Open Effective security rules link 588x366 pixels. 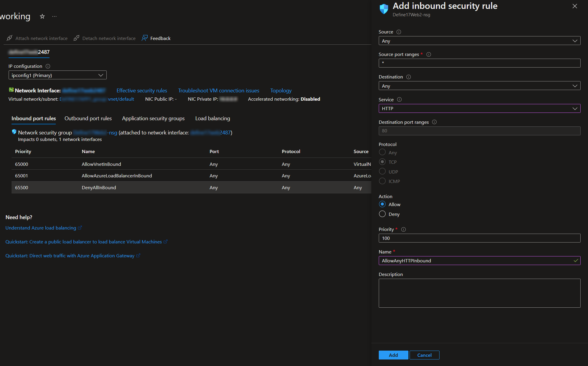142,91
